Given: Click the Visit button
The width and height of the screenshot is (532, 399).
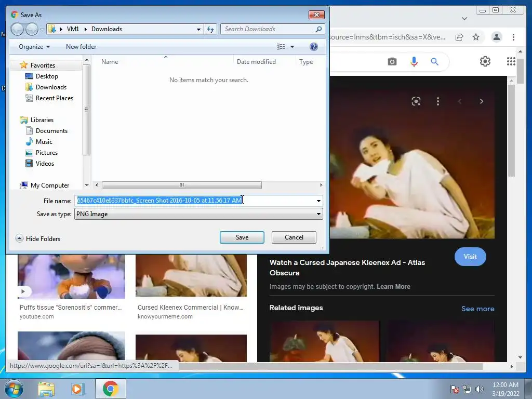Looking at the screenshot, I should pyautogui.click(x=470, y=257).
